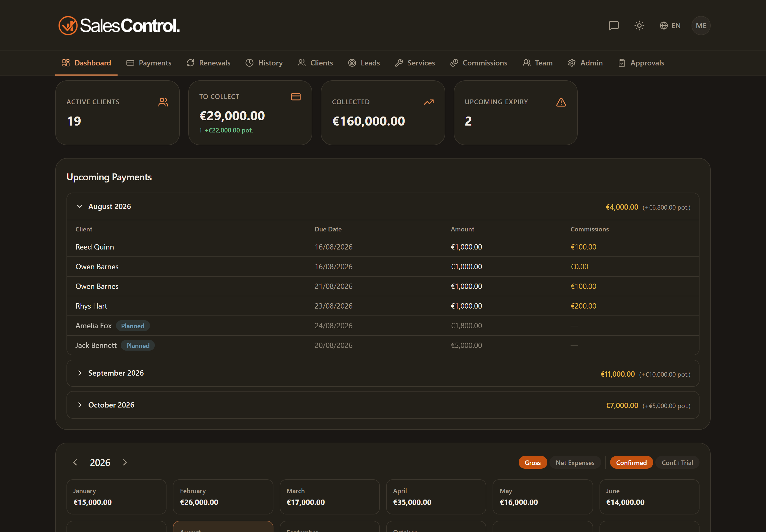Select the January €15,000.00 month card
Image resolution: width=766 pixels, height=532 pixels.
tap(116, 497)
